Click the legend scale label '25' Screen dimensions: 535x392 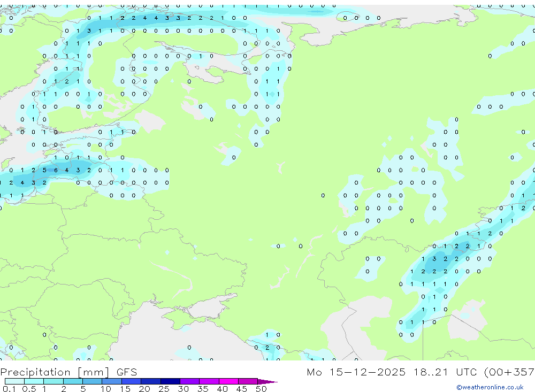tap(164, 389)
